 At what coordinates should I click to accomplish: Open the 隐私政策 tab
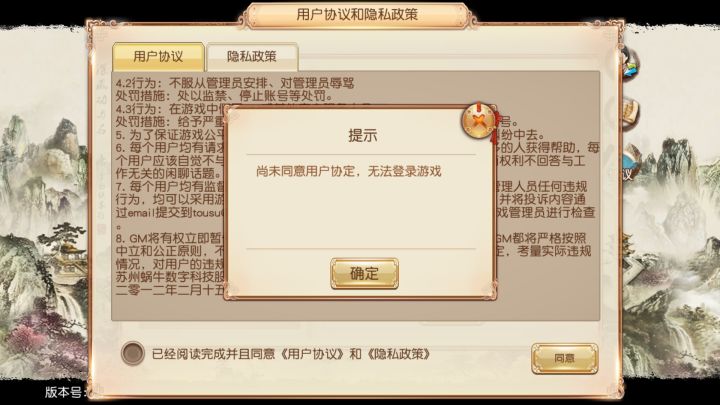tap(252, 57)
